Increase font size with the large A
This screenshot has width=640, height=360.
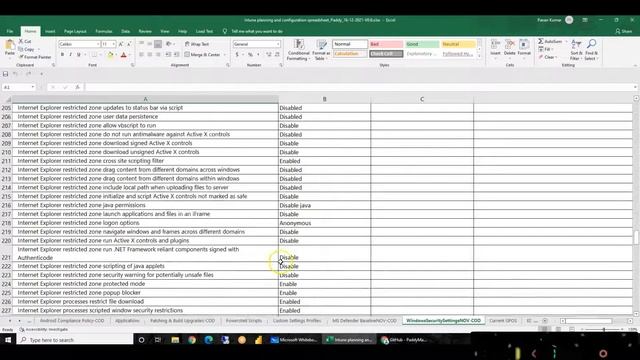pos(121,44)
